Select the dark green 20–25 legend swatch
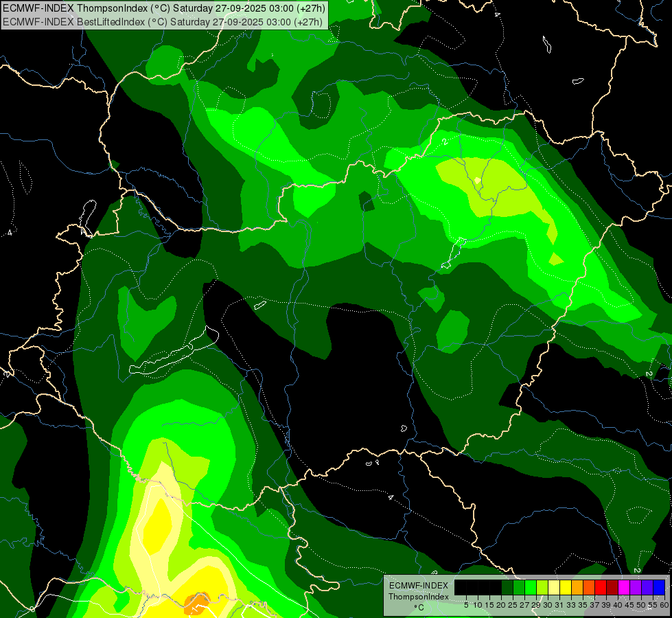Screen dimensions: 672x618 [507, 587]
